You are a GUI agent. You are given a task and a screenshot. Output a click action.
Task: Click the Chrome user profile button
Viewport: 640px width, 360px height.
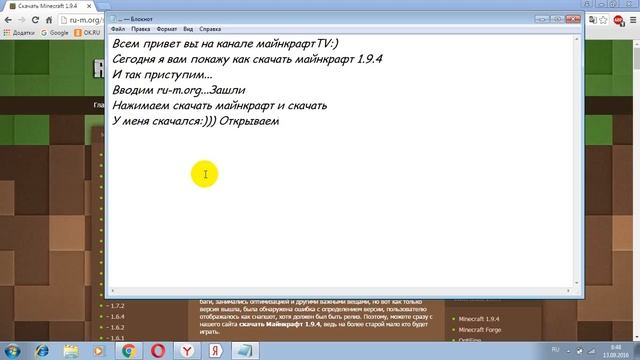[587, 4]
